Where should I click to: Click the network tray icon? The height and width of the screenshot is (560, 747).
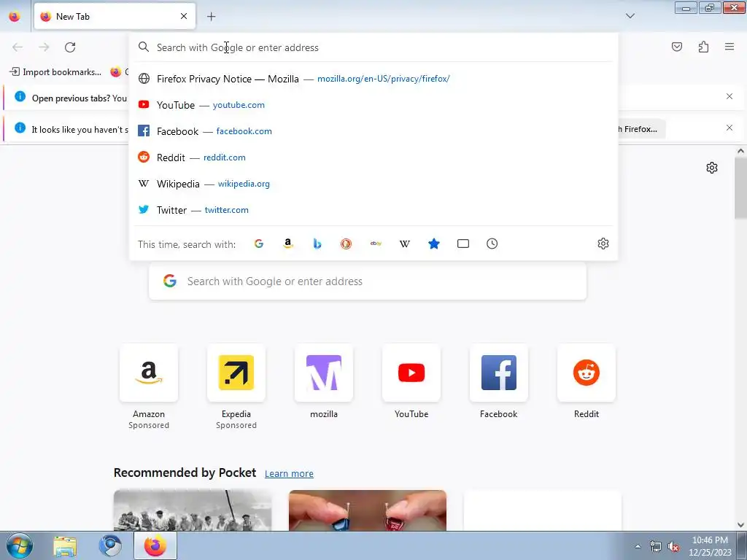pyautogui.click(x=656, y=546)
